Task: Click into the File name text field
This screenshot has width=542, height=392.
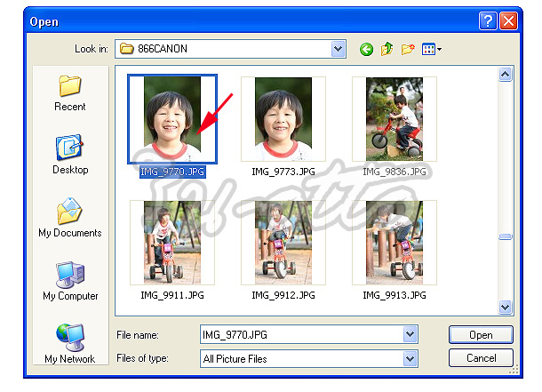Action: click(301, 334)
